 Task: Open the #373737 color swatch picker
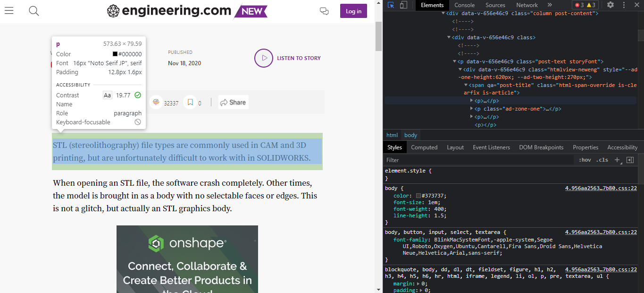pos(418,196)
